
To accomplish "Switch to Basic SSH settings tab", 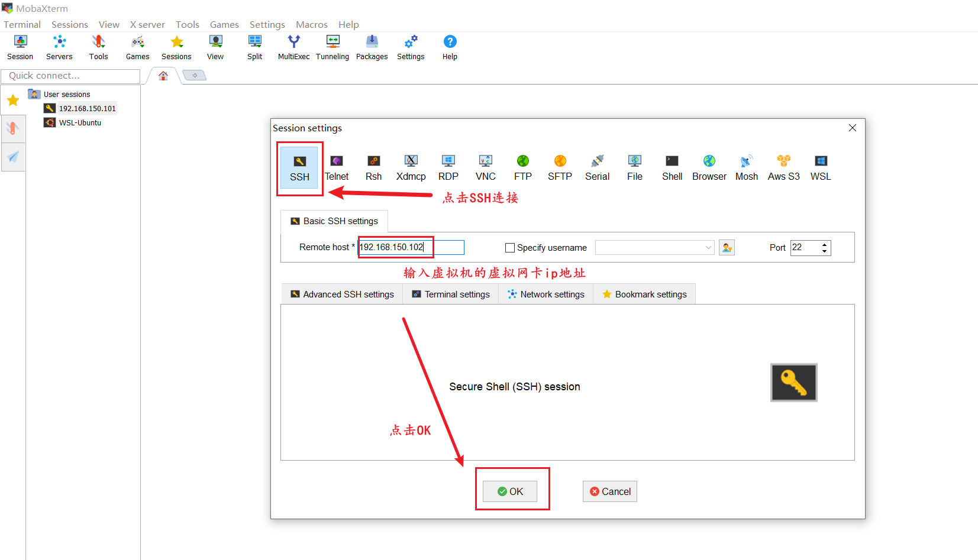I will click(x=334, y=221).
